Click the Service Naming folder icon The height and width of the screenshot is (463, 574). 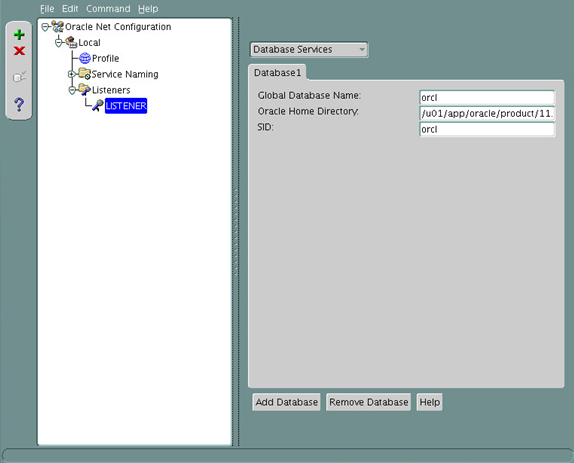pos(85,74)
